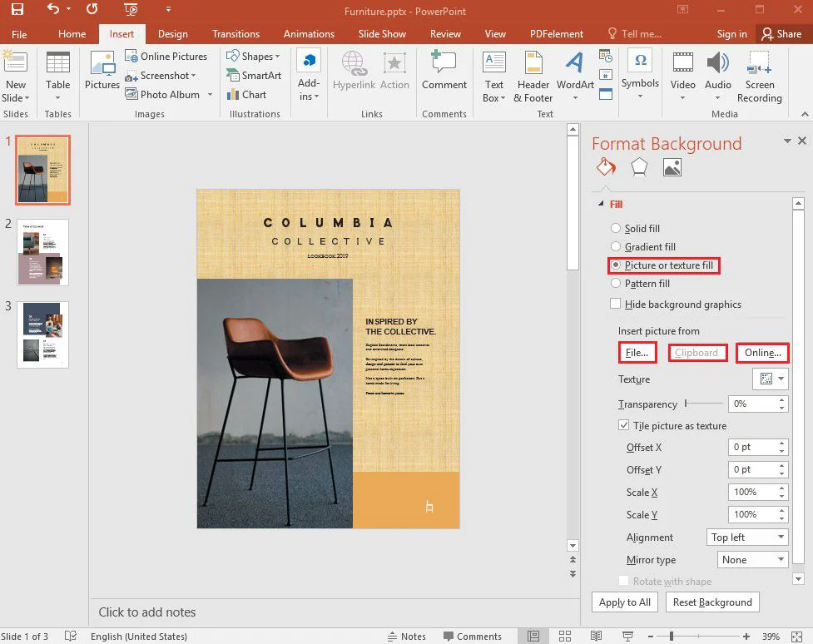
Task: Uncheck Tile picture as texture
Action: [x=624, y=425]
